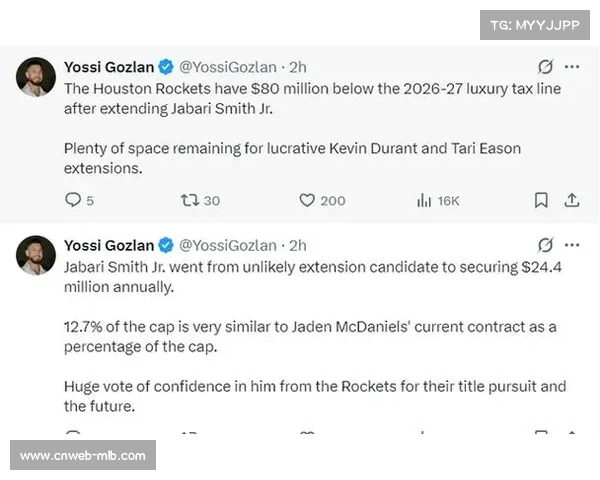
Task: Repost the Houston Rockets luxury tax tweet
Action: [200, 200]
